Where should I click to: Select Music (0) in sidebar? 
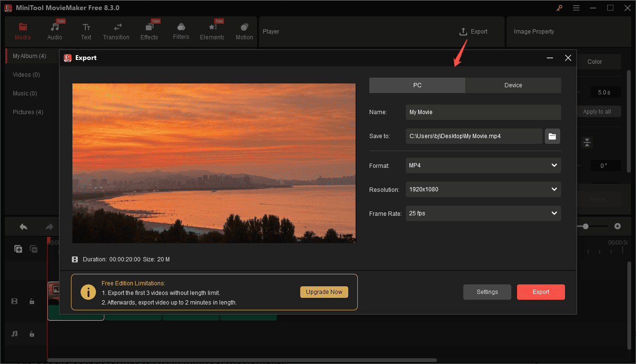click(25, 94)
